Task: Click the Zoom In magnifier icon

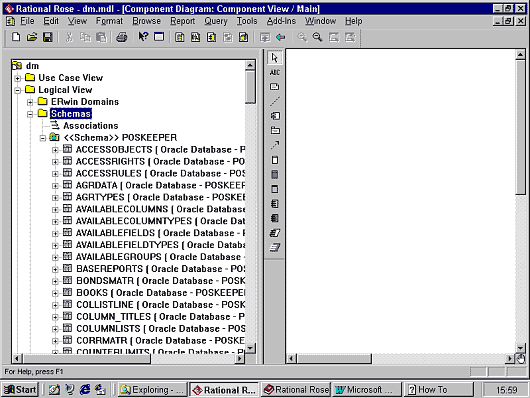Action: point(302,37)
